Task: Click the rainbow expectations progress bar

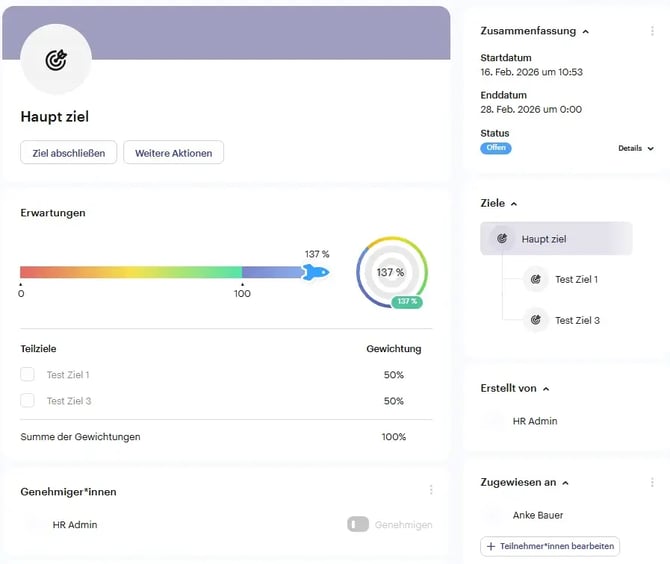Action: [x=161, y=272]
